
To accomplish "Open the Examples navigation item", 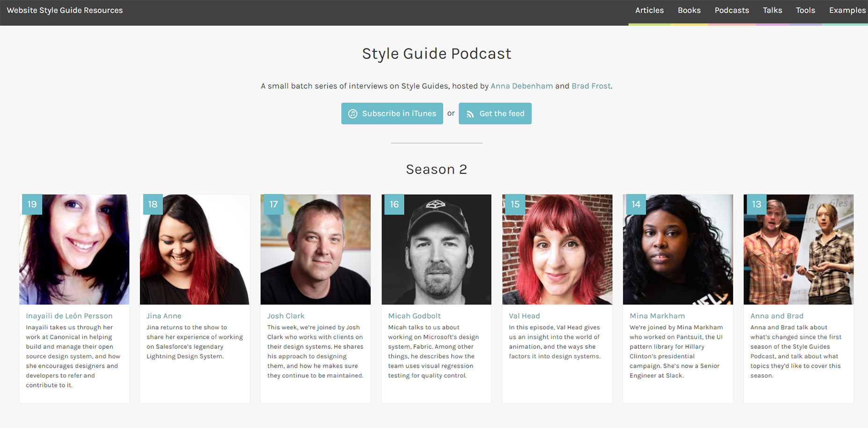I will pyautogui.click(x=847, y=10).
